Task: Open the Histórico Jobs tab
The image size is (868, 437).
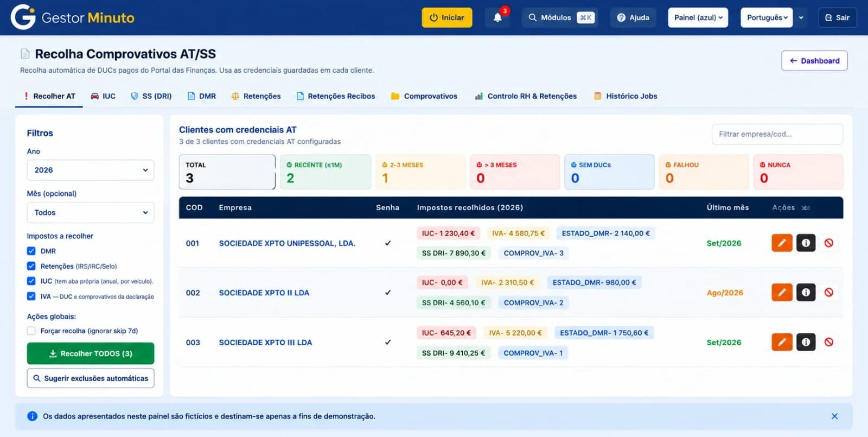Action: click(x=626, y=96)
